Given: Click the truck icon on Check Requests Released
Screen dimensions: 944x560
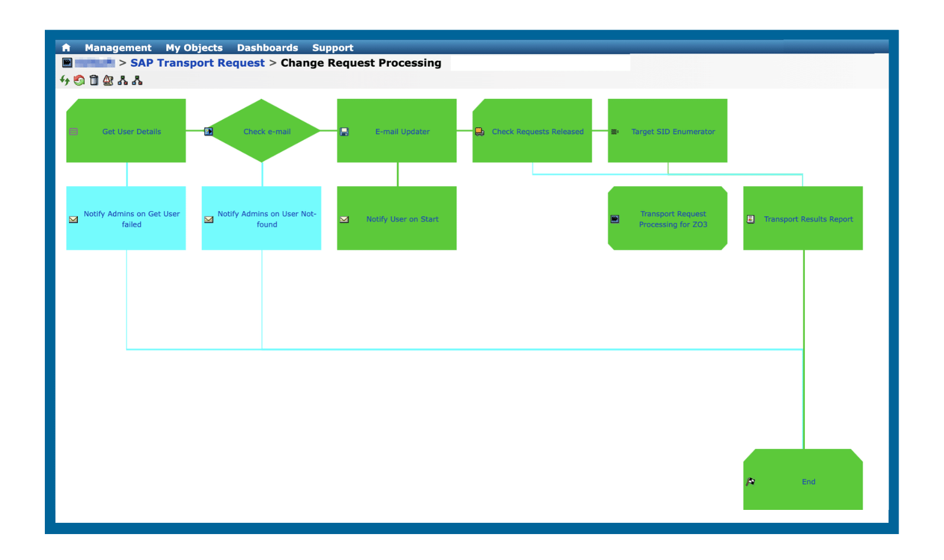Looking at the screenshot, I should pos(478,131).
